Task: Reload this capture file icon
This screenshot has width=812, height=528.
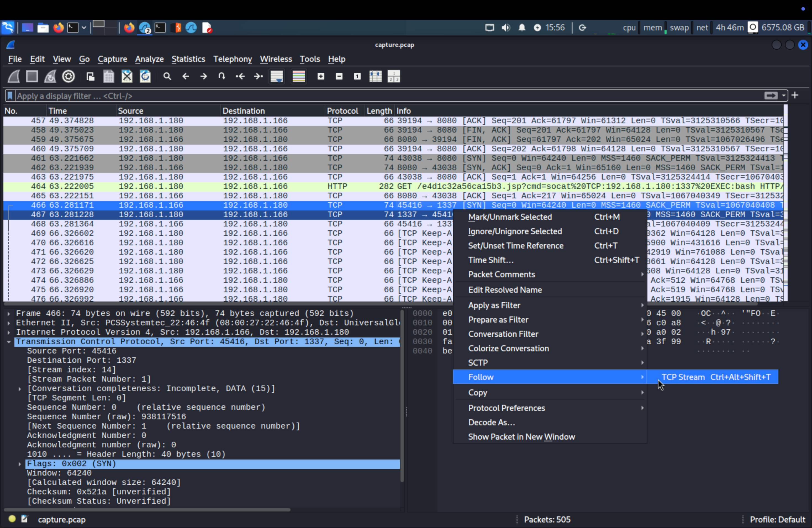Action: [145, 76]
